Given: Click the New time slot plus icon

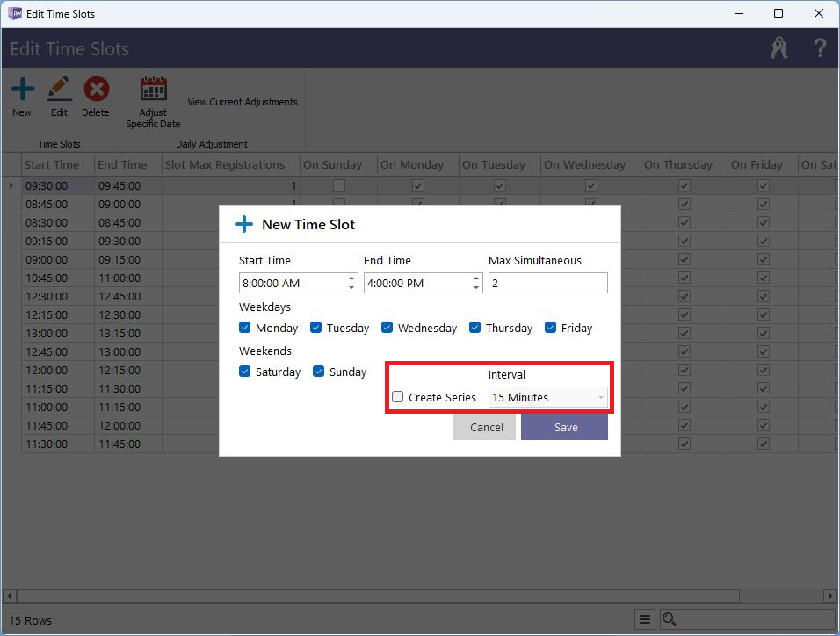Looking at the screenshot, I should click(x=23, y=89).
